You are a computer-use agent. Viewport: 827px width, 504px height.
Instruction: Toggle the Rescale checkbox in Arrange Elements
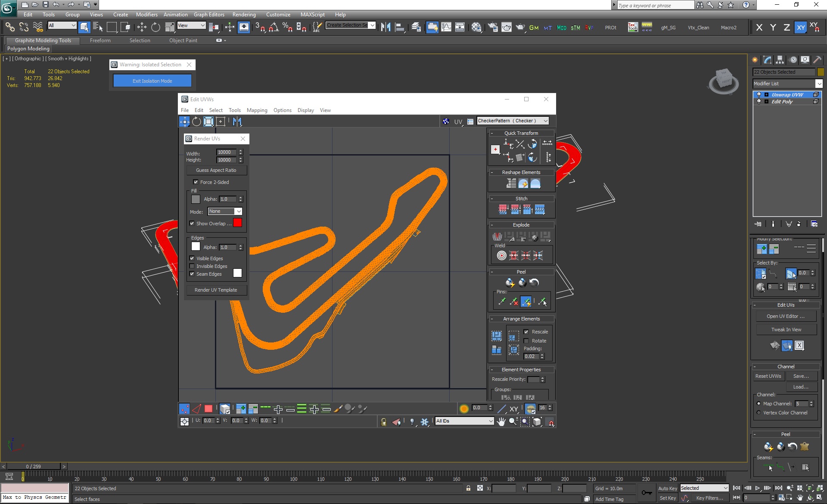[526, 332]
